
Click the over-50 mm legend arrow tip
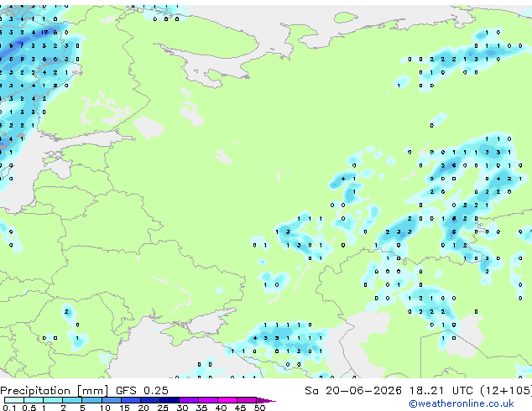[x=266, y=400]
